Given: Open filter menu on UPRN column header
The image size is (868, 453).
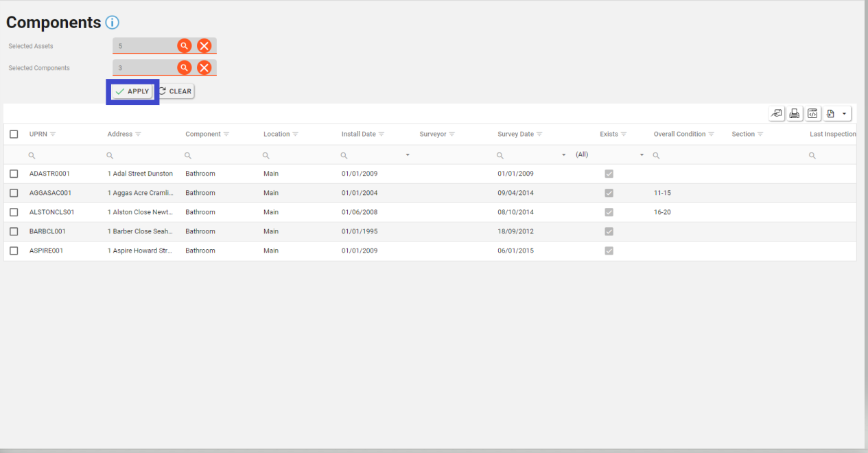Looking at the screenshot, I should pos(53,135).
